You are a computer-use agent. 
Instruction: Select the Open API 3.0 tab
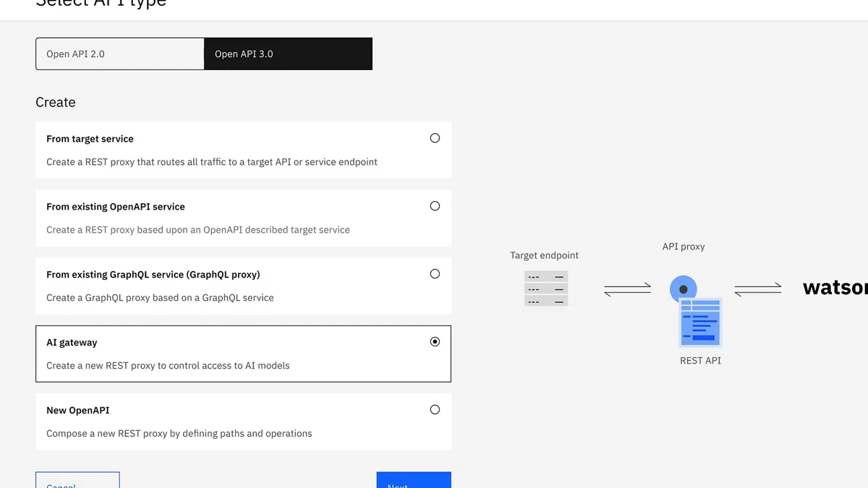pyautogui.click(x=288, y=54)
